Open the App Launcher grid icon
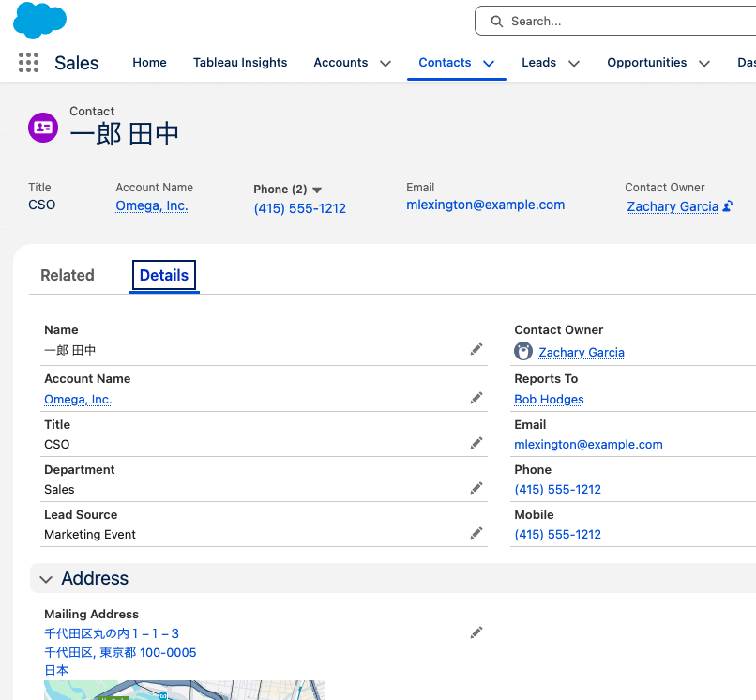 [x=28, y=63]
